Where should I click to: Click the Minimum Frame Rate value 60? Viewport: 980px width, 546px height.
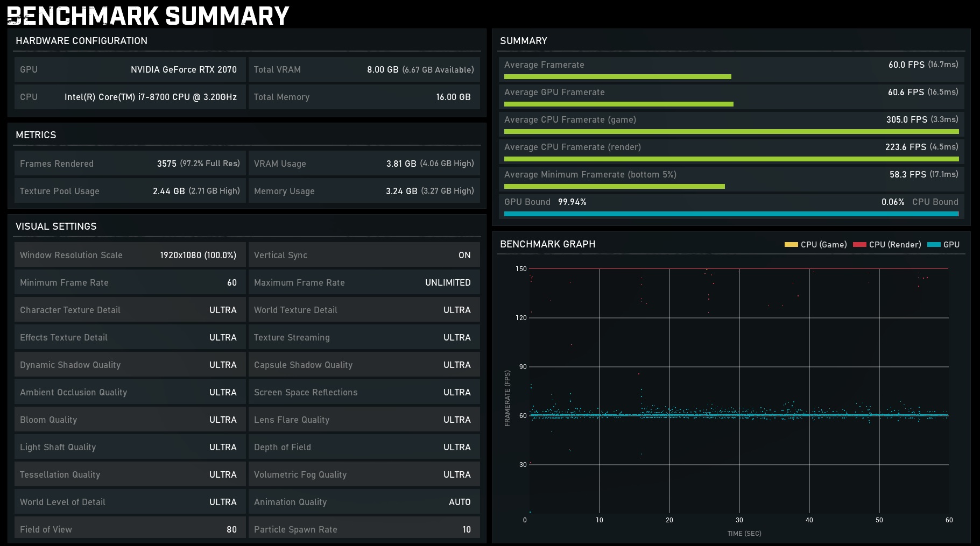coord(231,282)
